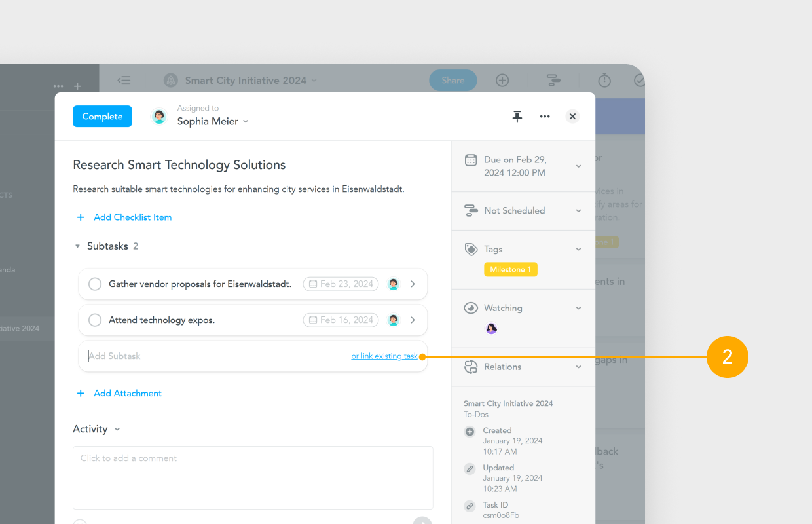Open the stopwatch timer icon in the toolbar

pos(604,80)
